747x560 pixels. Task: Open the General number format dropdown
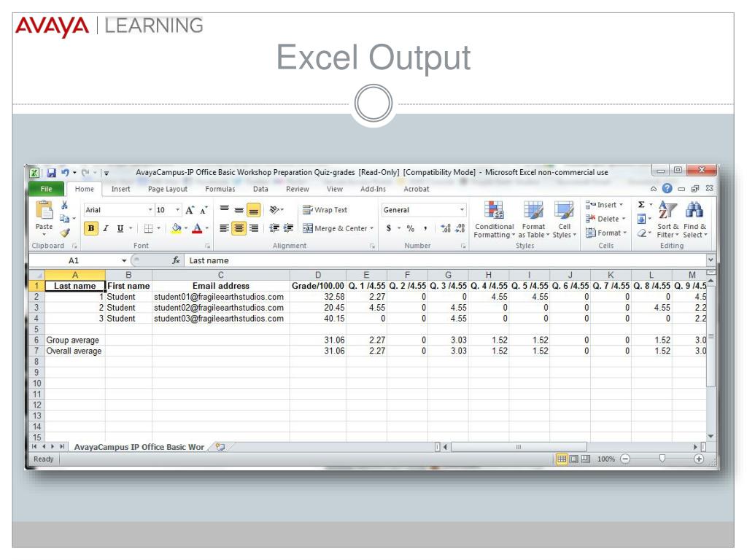tap(462, 210)
